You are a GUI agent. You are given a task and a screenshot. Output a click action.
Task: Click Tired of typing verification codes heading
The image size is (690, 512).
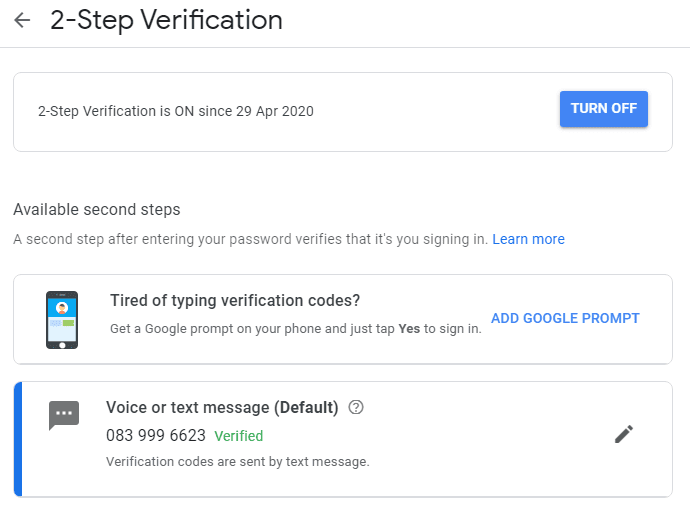tap(235, 301)
